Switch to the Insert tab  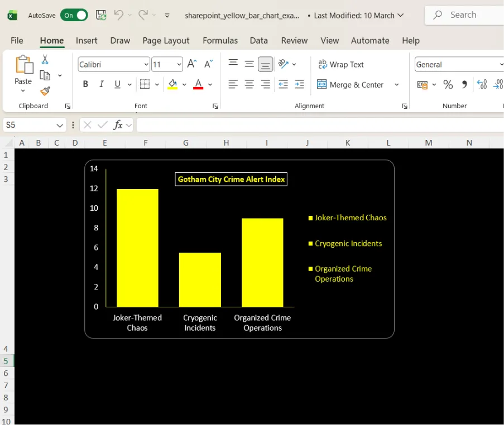pyautogui.click(x=87, y=41)
